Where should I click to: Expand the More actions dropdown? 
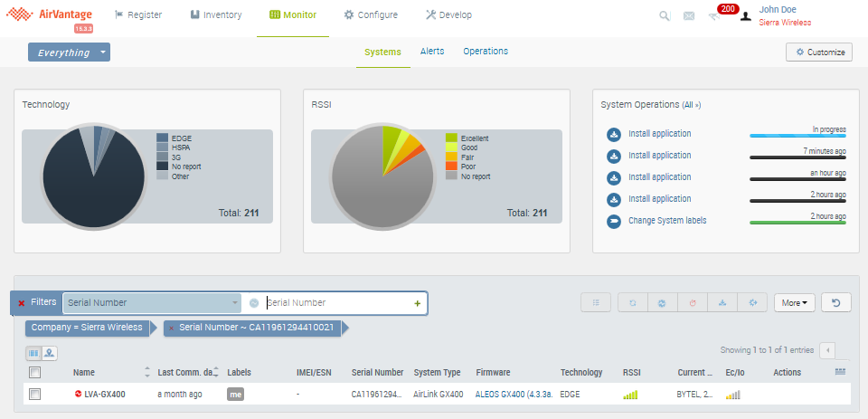click(795, 302)
